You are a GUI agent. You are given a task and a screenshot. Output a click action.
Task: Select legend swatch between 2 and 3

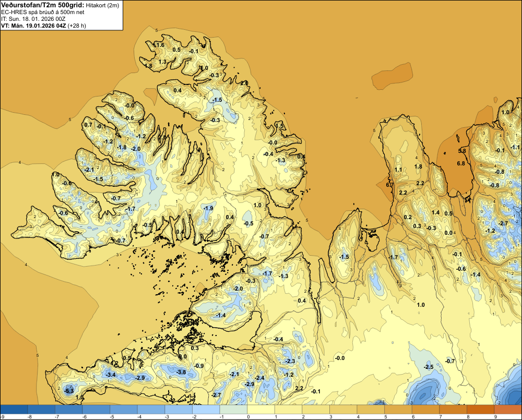click(316, 409)
